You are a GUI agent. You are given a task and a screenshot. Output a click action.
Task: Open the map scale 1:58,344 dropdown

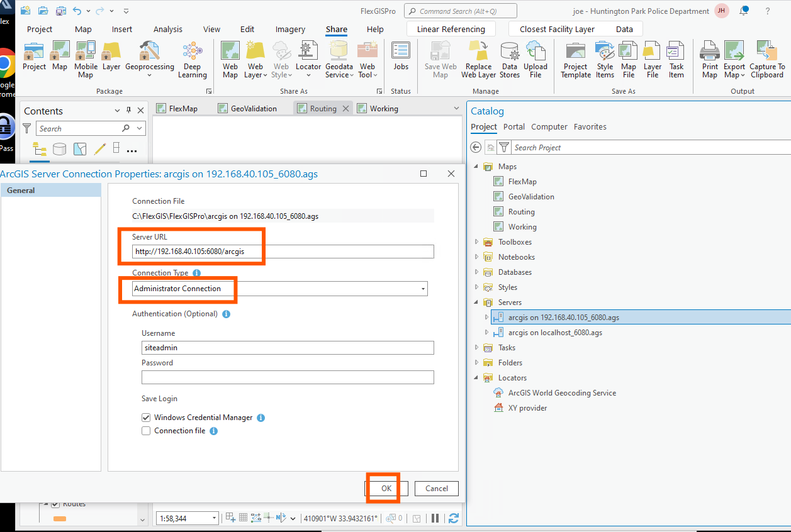(215, 518)
